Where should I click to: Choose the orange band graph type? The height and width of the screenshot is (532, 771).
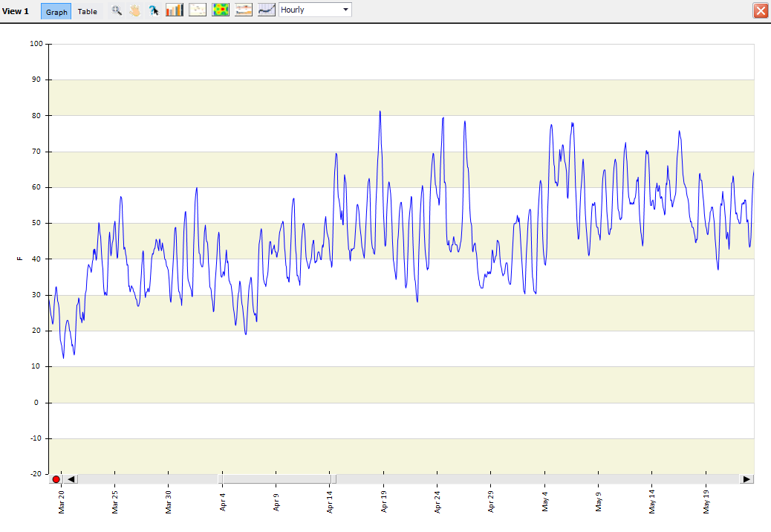244,10
